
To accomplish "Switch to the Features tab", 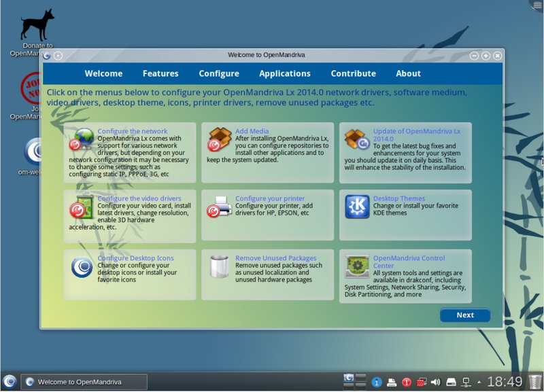I will point(160,73).
